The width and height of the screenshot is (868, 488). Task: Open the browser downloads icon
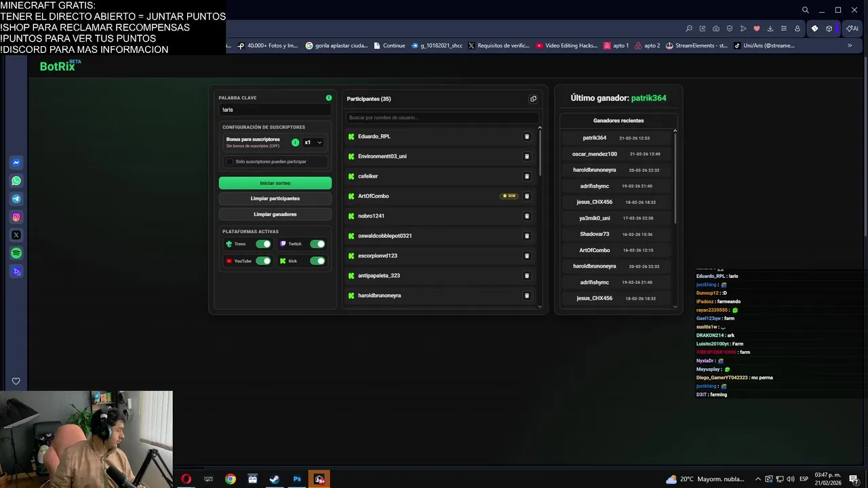pos(770,28)
